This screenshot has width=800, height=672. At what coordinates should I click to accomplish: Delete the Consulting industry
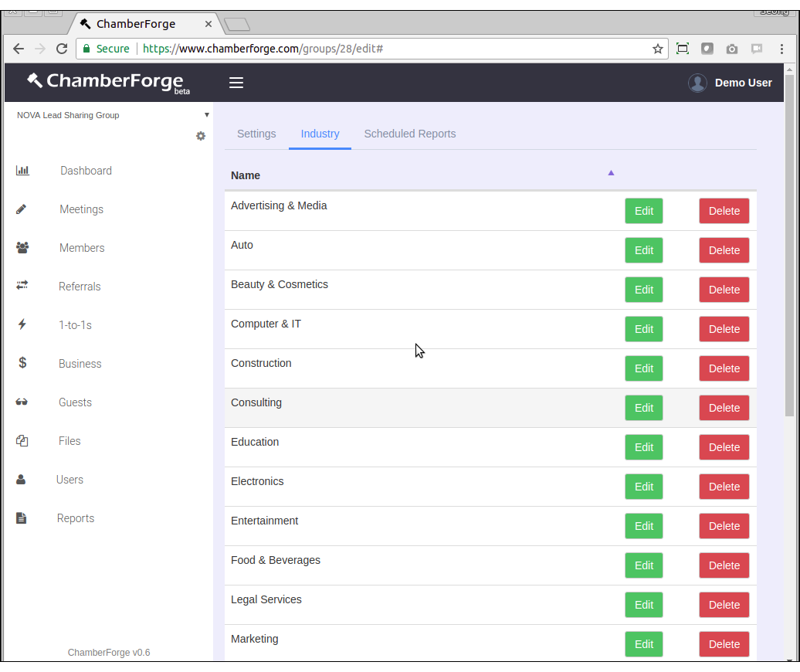pos(724,408)
